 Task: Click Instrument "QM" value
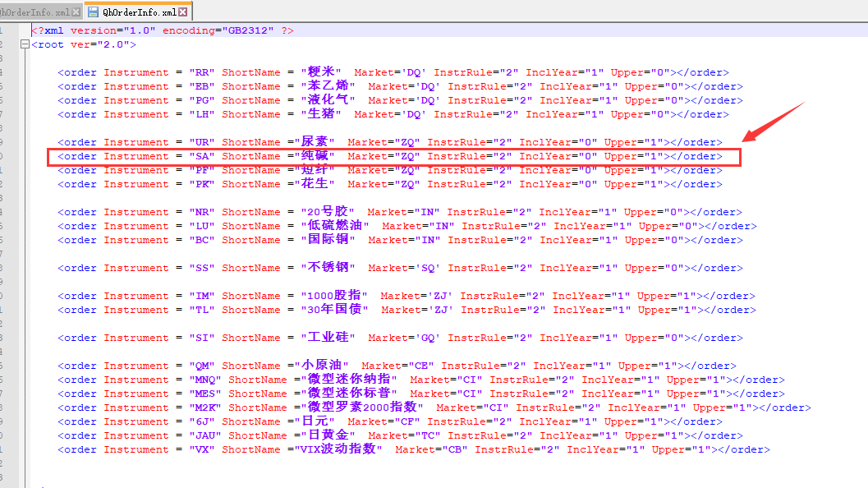[201, 366]
